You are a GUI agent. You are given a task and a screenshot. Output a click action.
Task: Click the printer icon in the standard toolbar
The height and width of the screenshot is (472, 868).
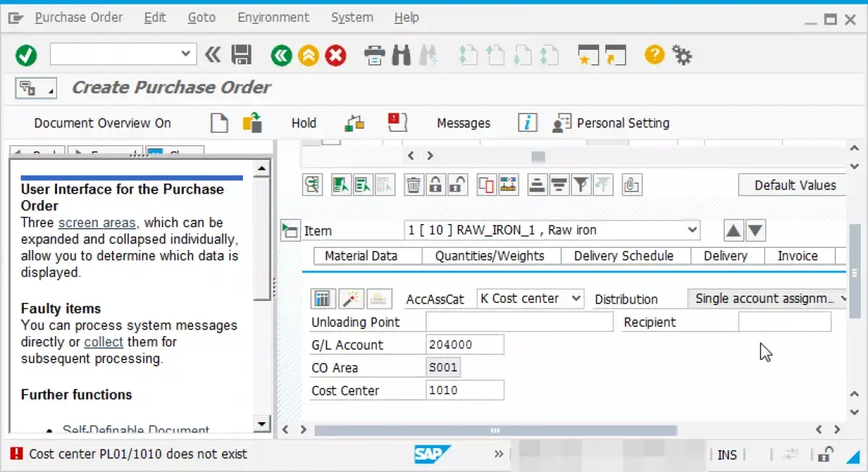click(x=375, y=55)
